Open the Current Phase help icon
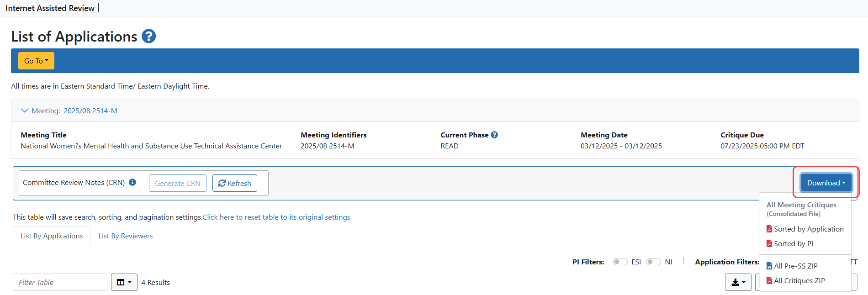The image size is (868, 295). pos(494,135)
